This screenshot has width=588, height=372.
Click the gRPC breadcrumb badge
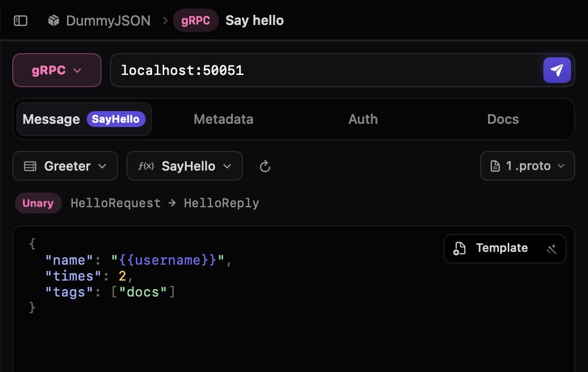click(x=195, y=20)
